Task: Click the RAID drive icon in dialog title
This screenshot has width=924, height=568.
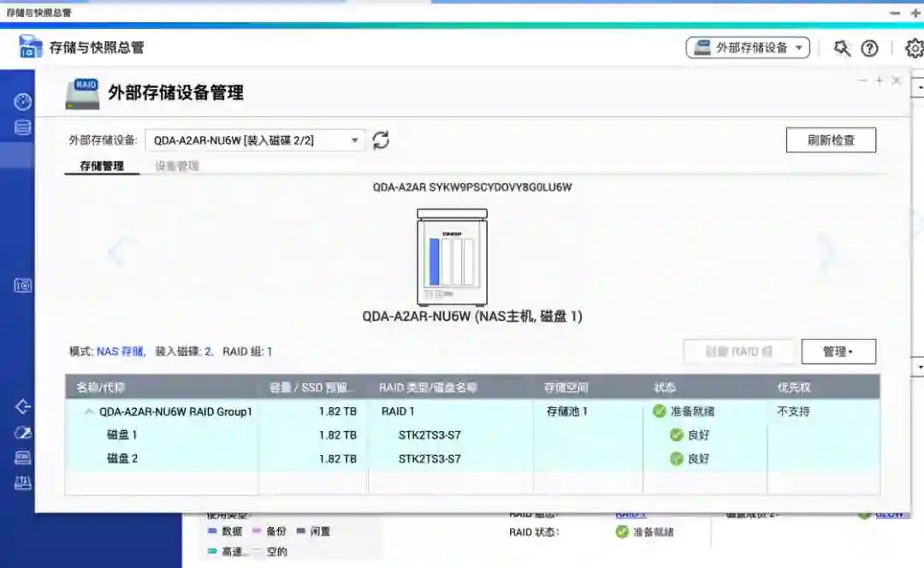Action: click(x=82, y=94)
